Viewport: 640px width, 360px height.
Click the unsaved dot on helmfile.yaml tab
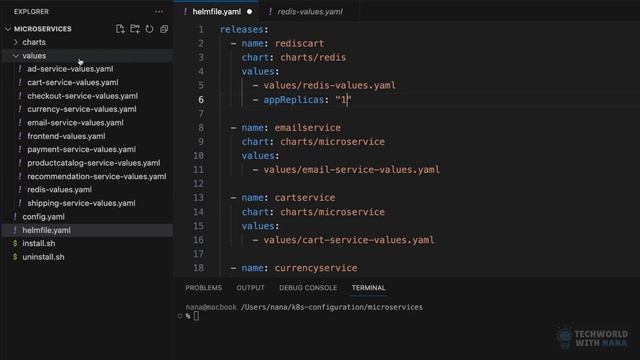pyautogui.click(x=249, y=12)
